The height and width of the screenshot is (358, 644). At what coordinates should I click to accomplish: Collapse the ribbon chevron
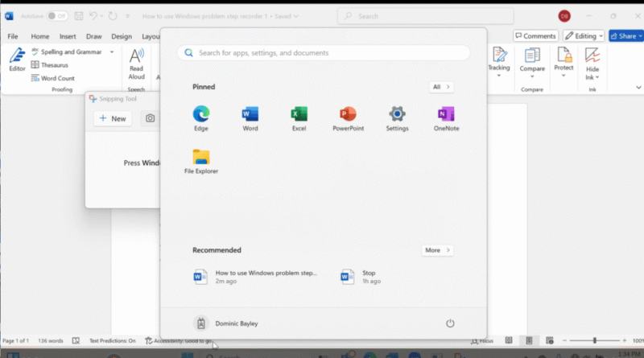[638, 88]
